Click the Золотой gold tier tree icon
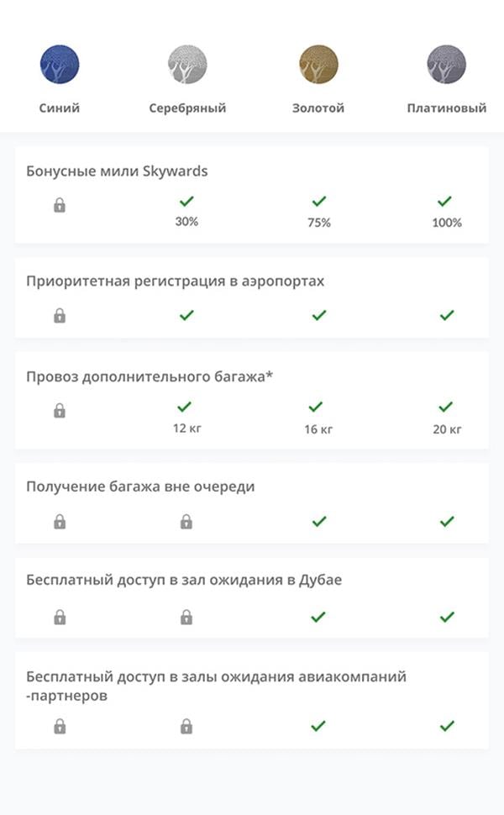The width and height of the screenshot is (504, 815). pyautogui.click(x=318, y=65)
